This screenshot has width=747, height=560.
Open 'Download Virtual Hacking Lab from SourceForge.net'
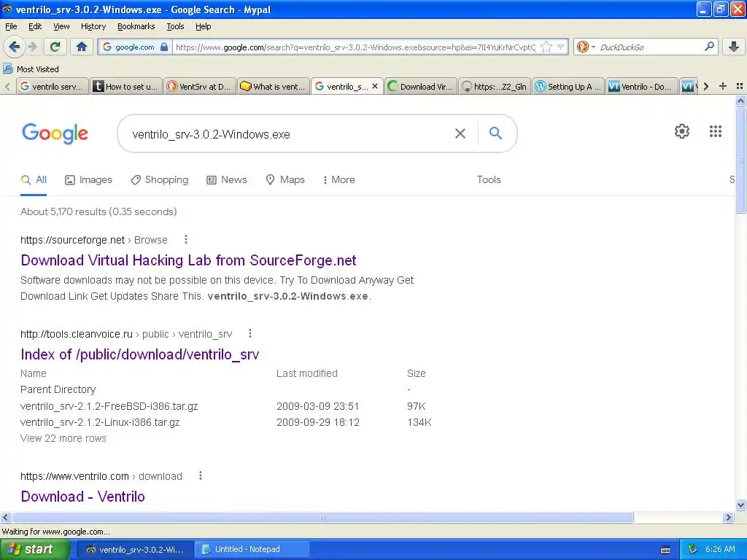189,260
